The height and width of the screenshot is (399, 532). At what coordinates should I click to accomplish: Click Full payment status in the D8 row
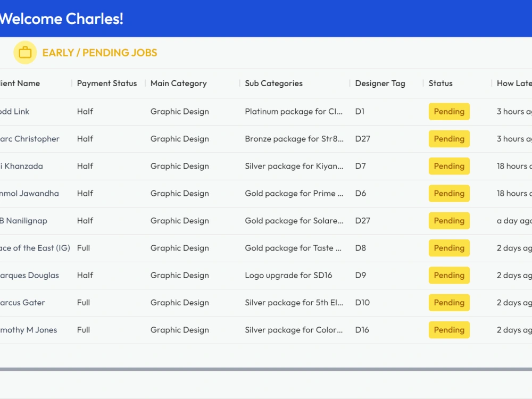(x=84, y=248)
